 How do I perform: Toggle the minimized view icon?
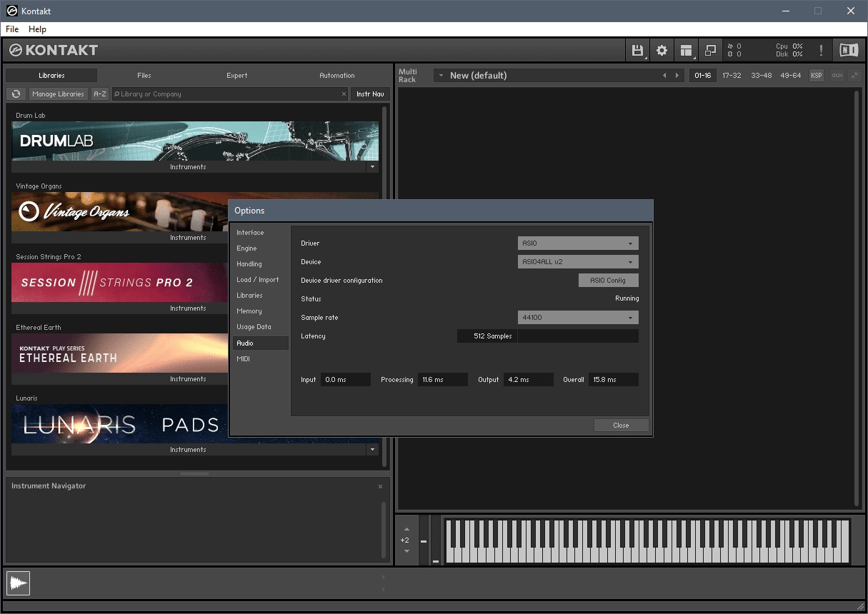pos(710,50)
